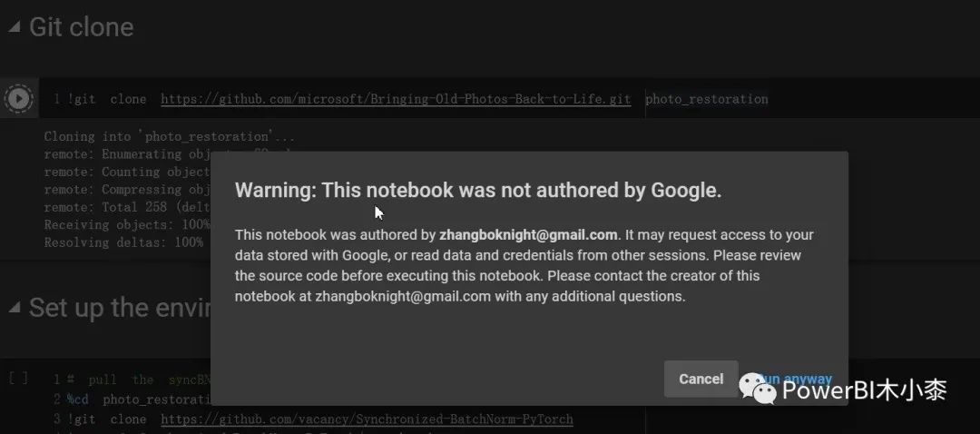Click Cancel in the warning dialog
This screenshot has width=980, height=434.
click(x=701, y=379)
